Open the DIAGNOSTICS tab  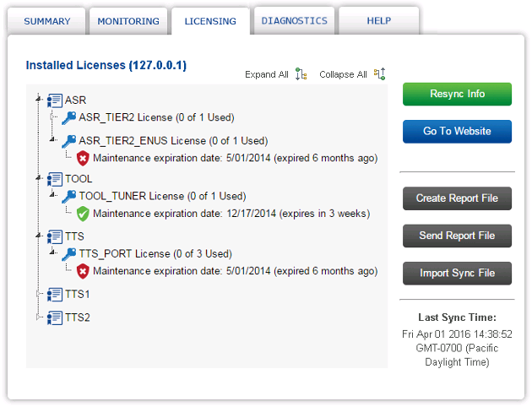294,21
